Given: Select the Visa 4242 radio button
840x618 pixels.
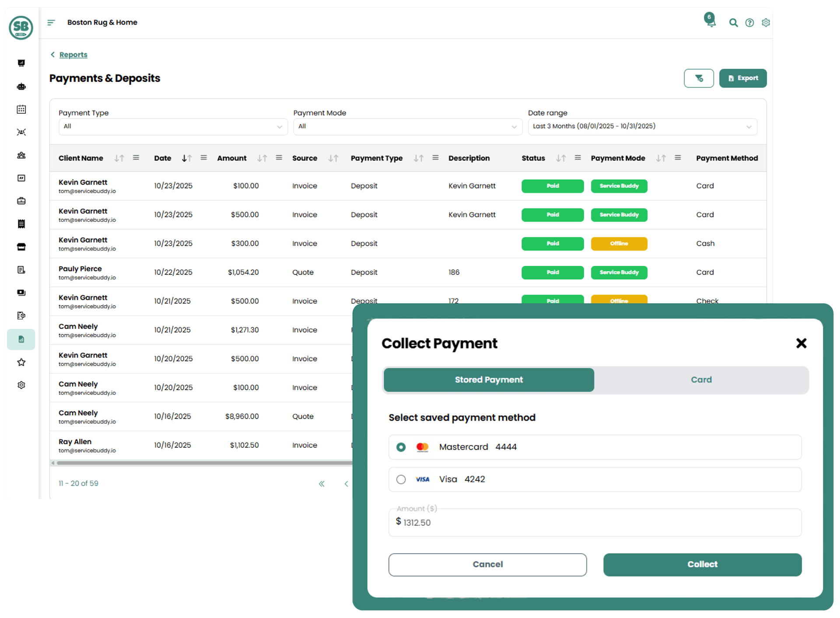Looking at the screenshot, I should pyautogui.click(x=401, y=479).
